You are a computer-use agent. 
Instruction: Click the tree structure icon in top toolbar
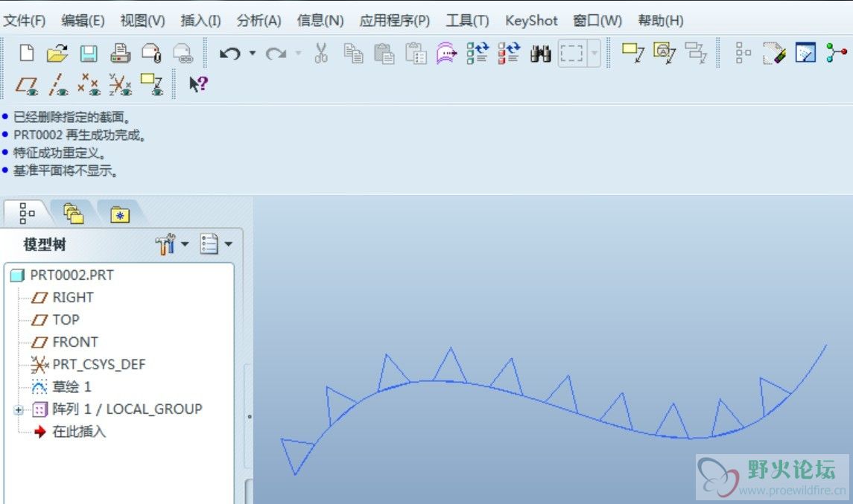click(743, 54)
